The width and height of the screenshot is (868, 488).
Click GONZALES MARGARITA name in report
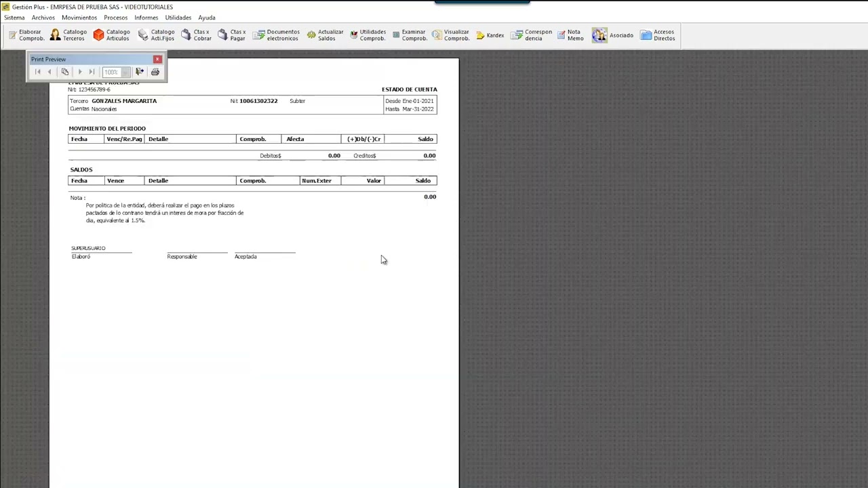(x=124, y=101)
